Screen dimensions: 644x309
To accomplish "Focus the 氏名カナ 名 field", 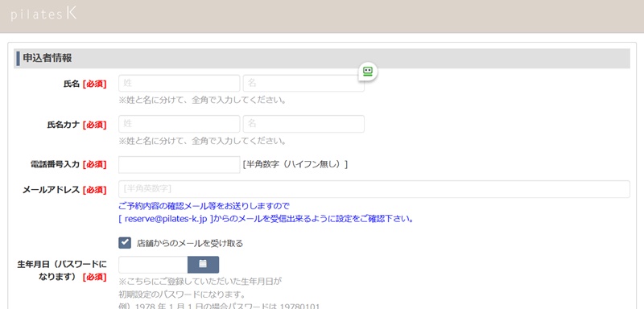I will tap(303, 124).
